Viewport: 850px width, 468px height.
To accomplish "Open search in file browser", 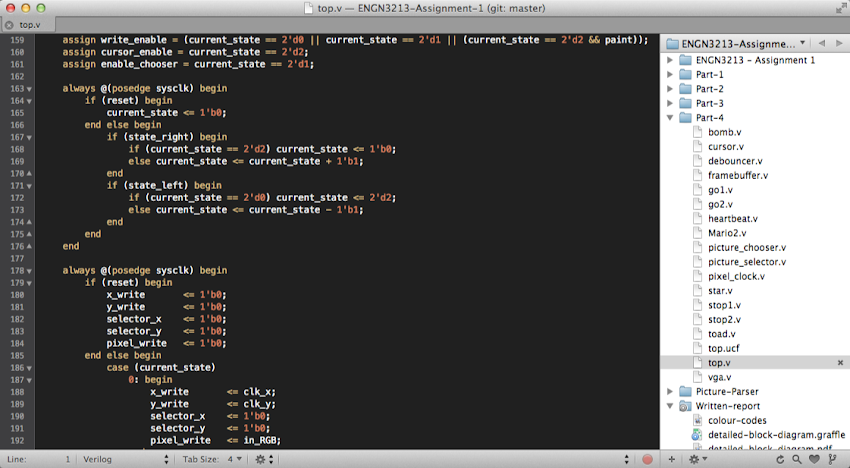I will coord(796,459).
